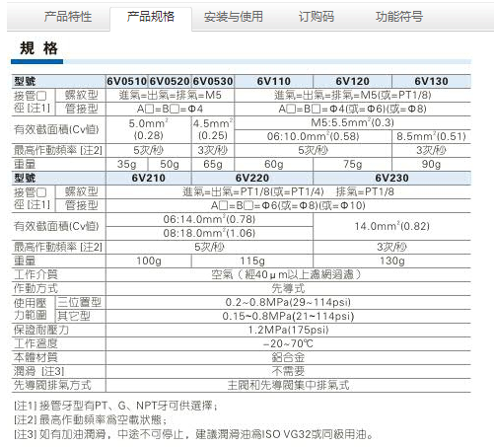
Task: Select the 6V120 column header
Action: pos(353,81)
